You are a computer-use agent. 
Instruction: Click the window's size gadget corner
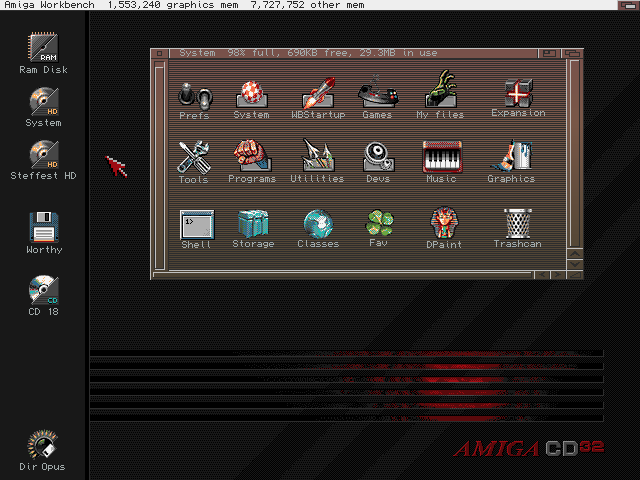pos(575,275)
